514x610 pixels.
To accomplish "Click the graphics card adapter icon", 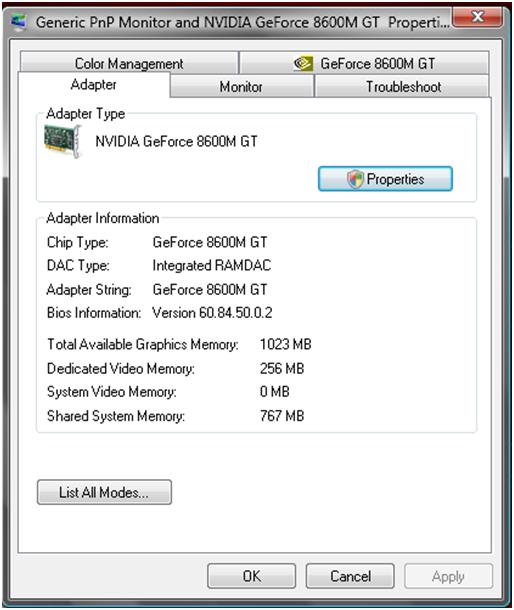I will click(x=63, y=141).
